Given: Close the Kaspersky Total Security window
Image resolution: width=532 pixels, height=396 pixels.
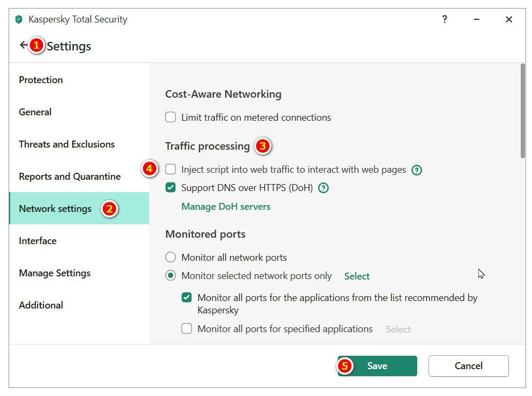Looking at the screenshot, I should click(x=508, y=19).
